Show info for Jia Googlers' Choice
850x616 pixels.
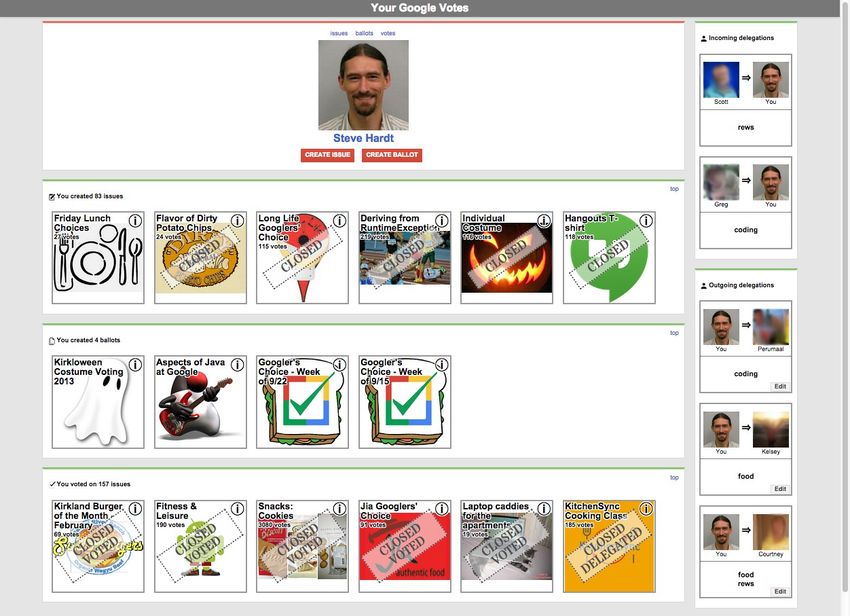click(x=442, y=509)
